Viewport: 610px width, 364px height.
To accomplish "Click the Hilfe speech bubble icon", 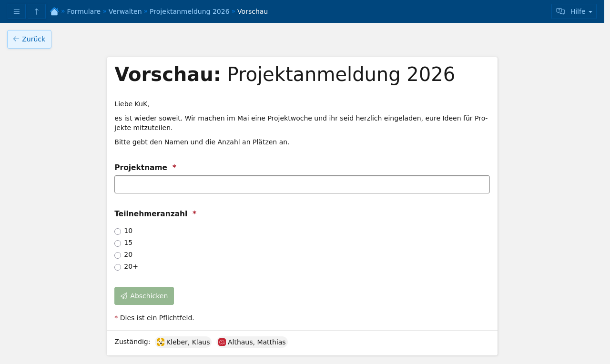I will (560, 11).
